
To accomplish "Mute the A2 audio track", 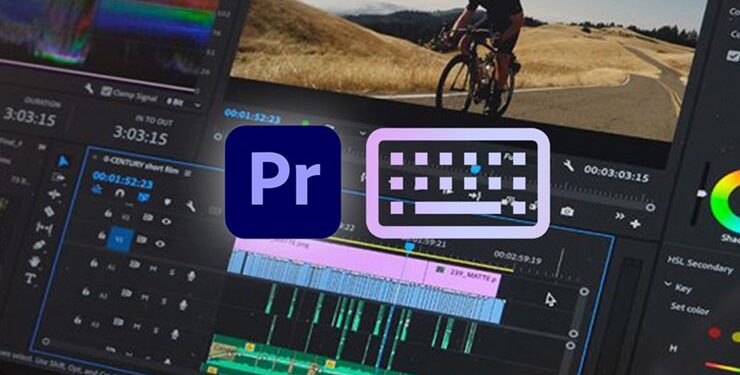I will (145, 298).
